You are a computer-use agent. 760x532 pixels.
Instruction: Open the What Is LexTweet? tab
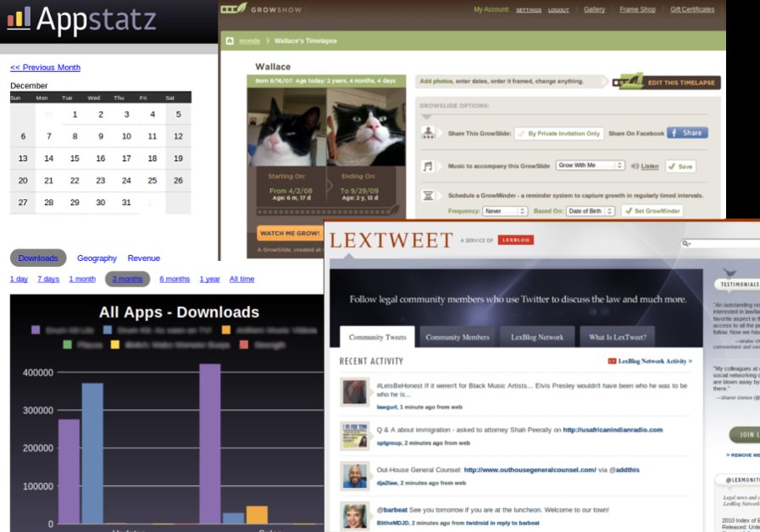click(618, 337)
